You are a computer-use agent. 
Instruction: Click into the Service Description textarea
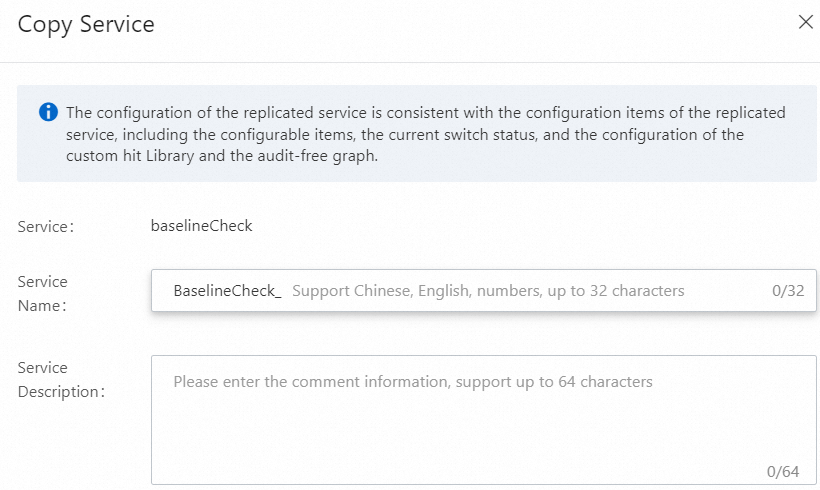484,420
